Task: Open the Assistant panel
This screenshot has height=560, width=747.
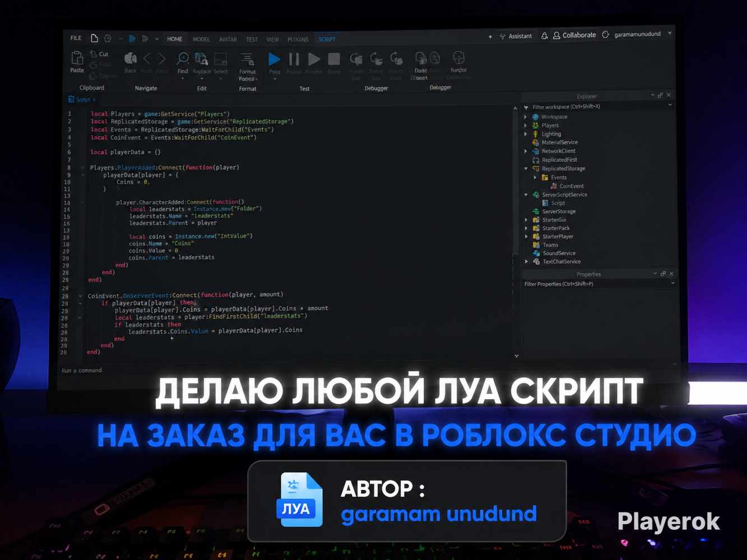Action: click(516, 36)
